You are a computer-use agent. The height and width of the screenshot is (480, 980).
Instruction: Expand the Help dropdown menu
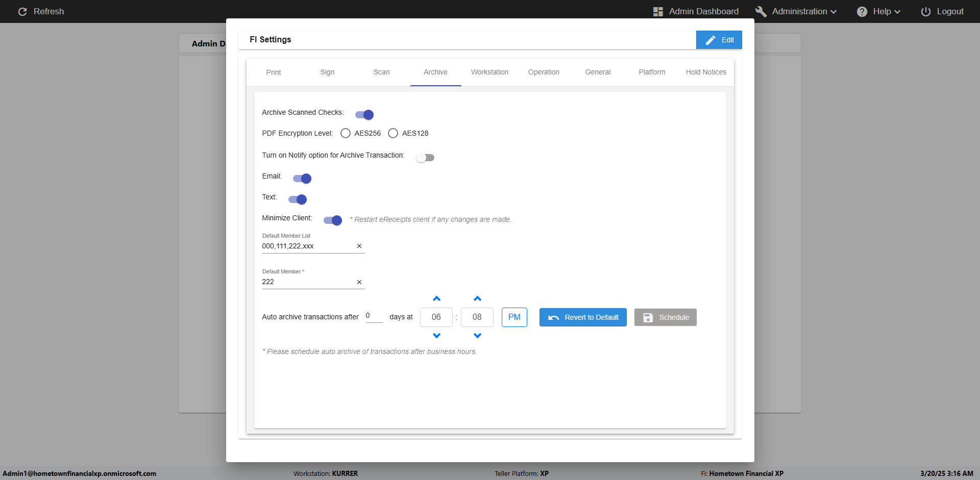(897, 12)
